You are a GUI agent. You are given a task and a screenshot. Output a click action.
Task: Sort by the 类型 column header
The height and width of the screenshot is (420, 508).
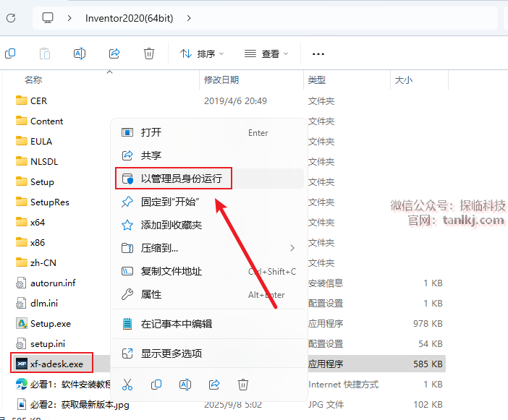coord(316,80)
